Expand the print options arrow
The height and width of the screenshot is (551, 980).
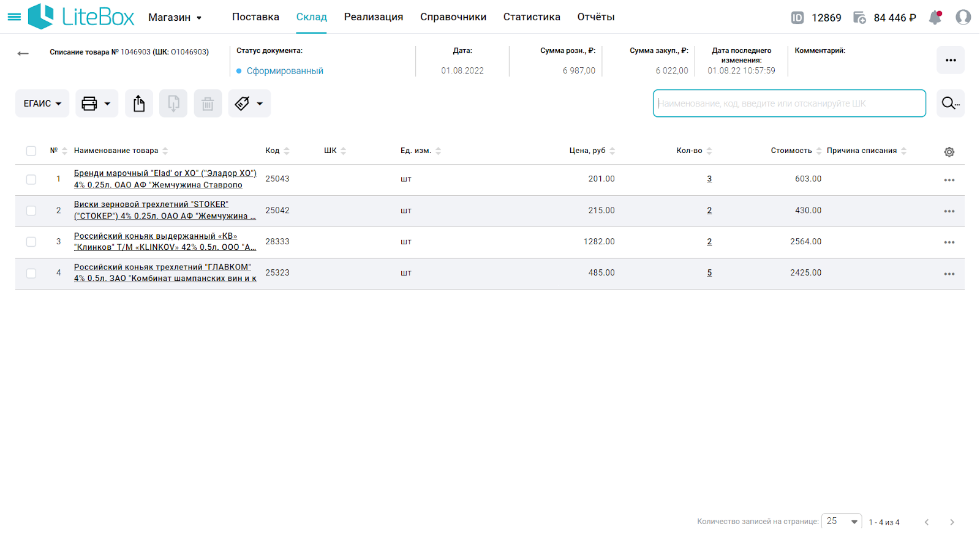tap(107, 103)
